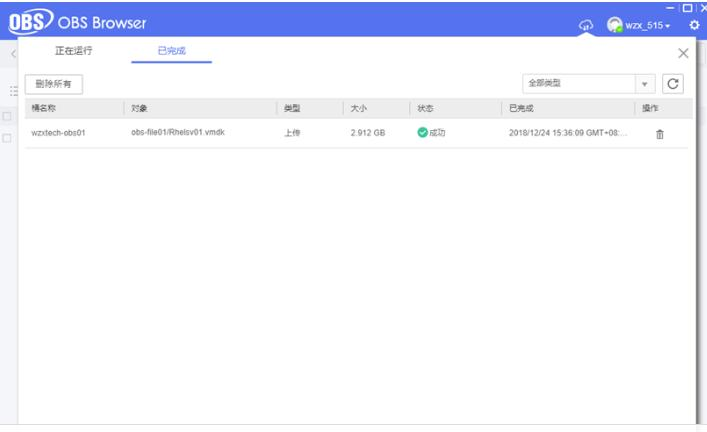Open the cloud task manager icon

pyautogui.click(x=586, y=25)
